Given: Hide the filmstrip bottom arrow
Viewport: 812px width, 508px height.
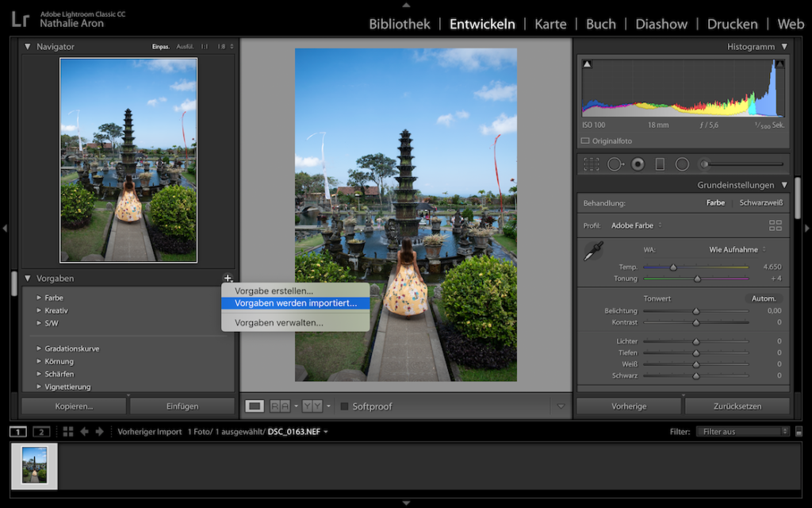Looking at the screenshot, I should [406, 502].
